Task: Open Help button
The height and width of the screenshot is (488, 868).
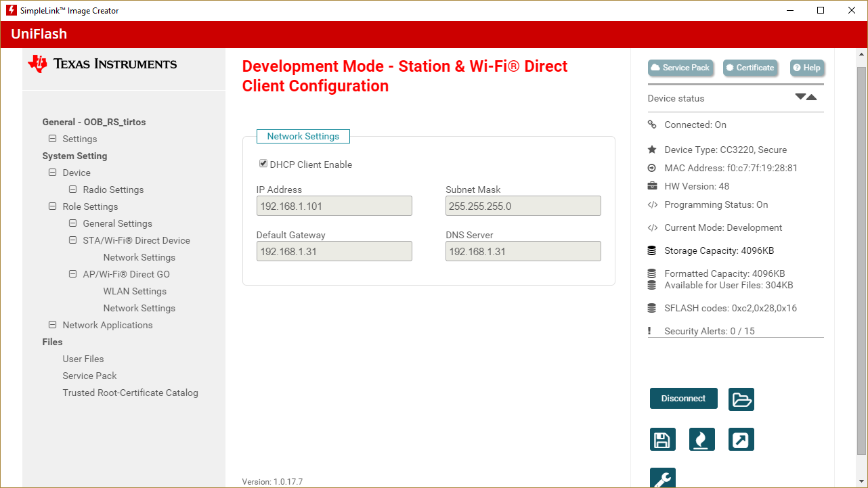Action: [806, 68]
